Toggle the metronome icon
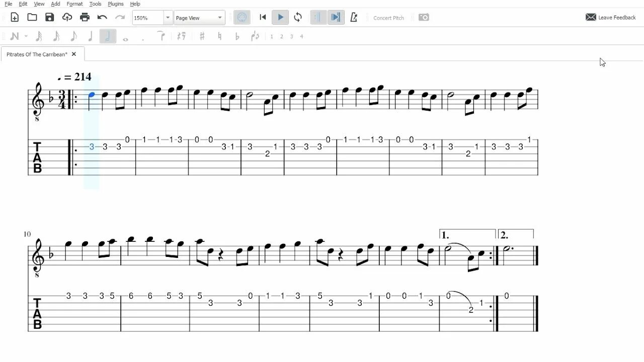This screenshot has height=362, width=644. pos(354,18)
